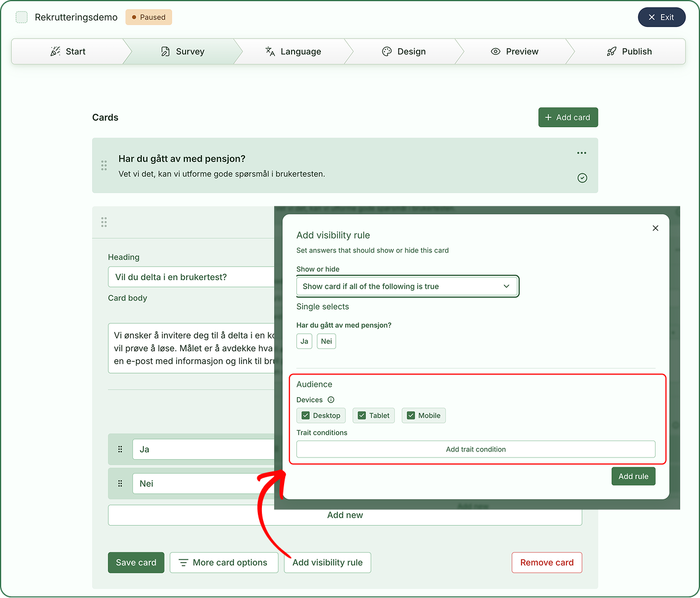Click the Devices info icon
The image size is (700, 598).
coord(331,400)
